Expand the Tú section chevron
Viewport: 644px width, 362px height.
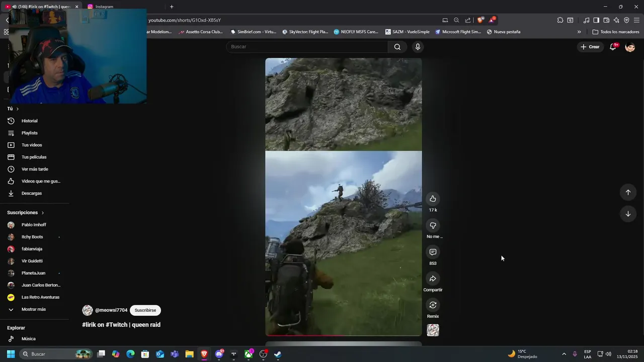click(x=17, y=109)
